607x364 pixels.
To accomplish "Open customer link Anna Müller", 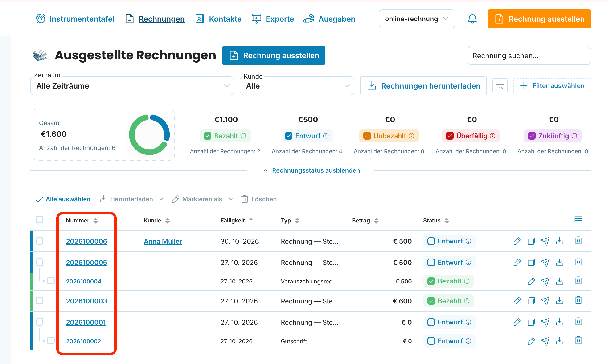I will pyautogui.click(x=163, y=241).
